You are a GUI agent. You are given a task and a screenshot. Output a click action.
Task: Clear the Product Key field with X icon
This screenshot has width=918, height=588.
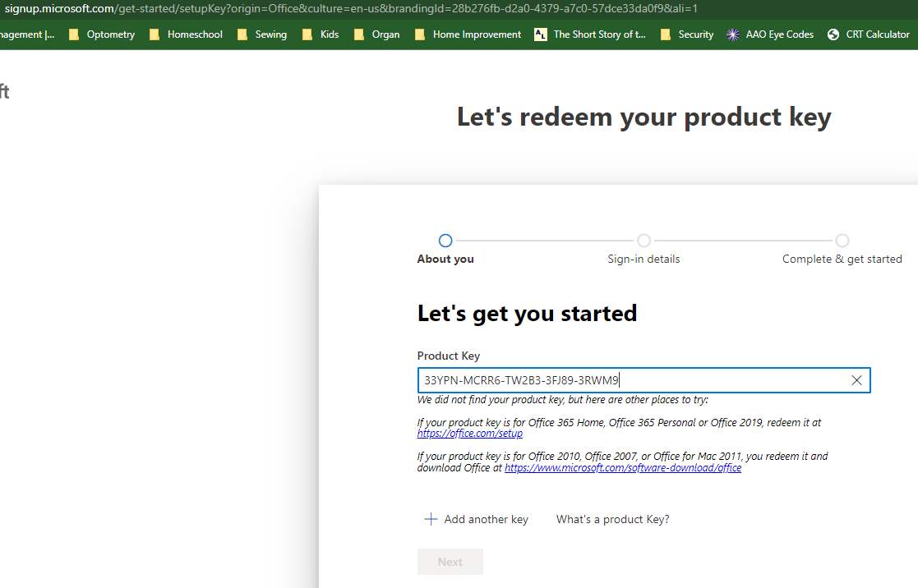tap(856, 380)
